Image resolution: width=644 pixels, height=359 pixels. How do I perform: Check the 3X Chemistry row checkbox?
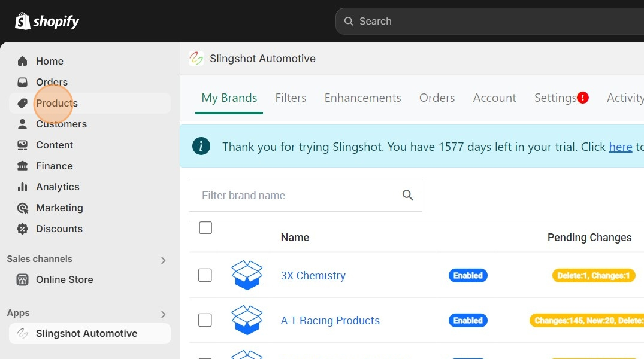pyautogui.click(x=205, y=275)
